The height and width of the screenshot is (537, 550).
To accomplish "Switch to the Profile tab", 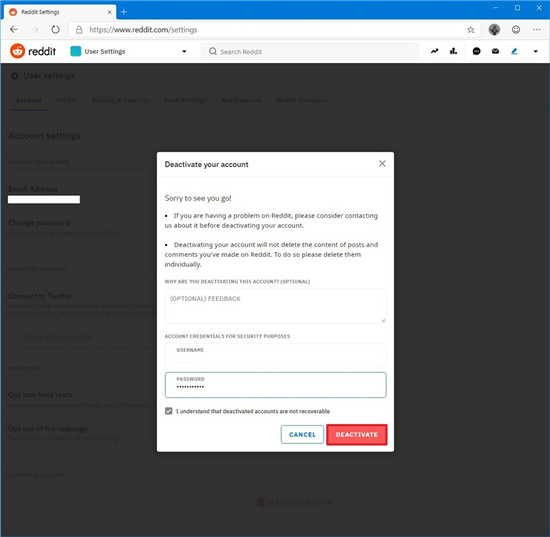I will point(67,100).
